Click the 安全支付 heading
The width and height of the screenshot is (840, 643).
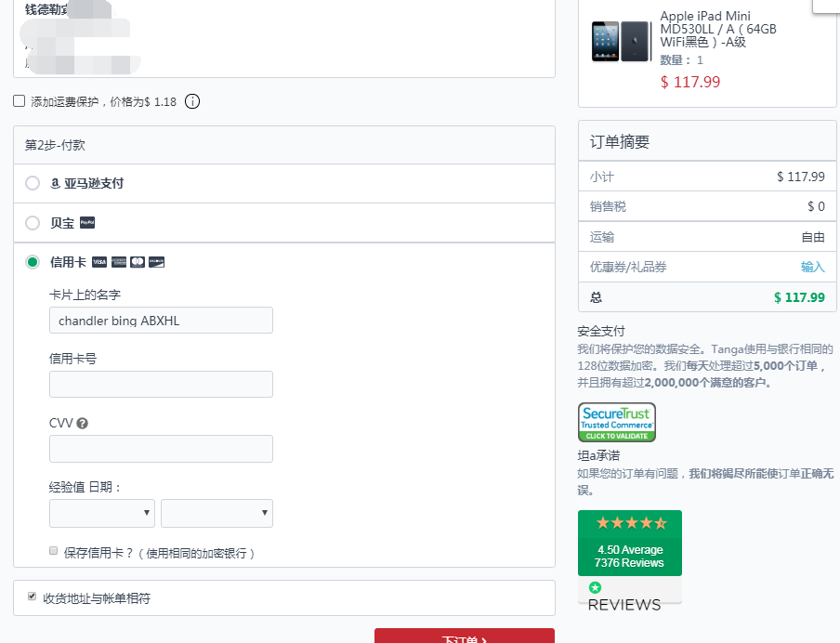(601, 331)
